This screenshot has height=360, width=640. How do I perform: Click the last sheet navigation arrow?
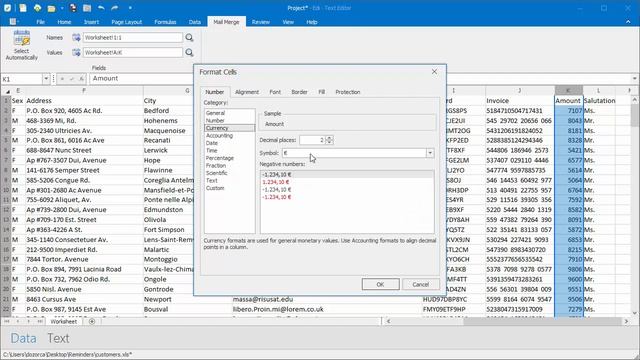pos(40,322)
